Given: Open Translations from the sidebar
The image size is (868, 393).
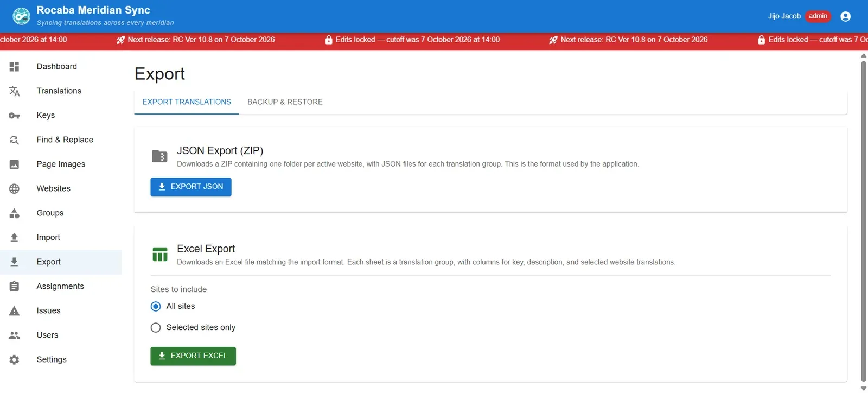Looking at the screenshot, I should pyautogui.click(x=61, y=91).
